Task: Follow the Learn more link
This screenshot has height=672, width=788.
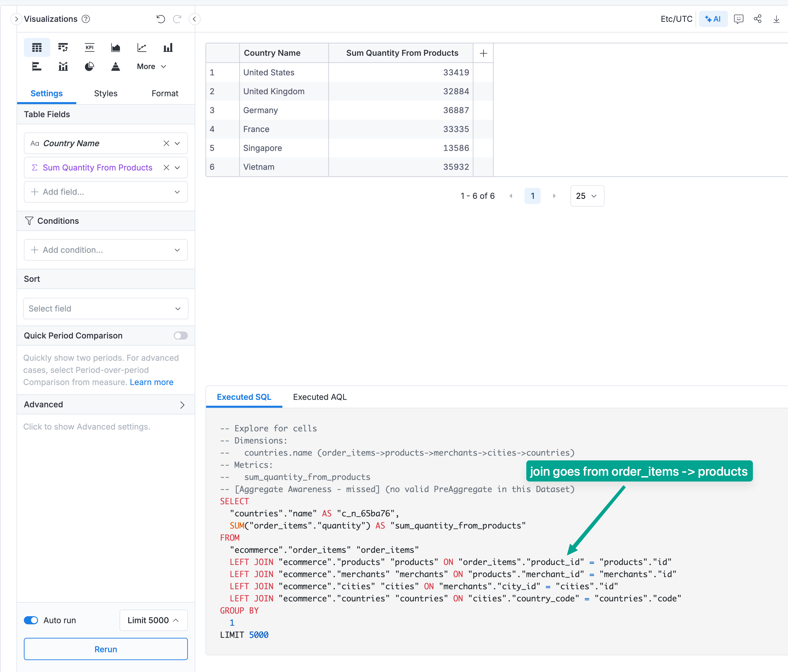Action: point(151,382)
